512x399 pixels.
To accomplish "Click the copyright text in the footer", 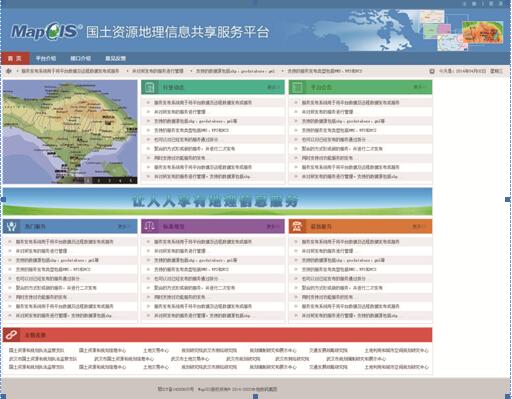I will click(x=217, y=389).
